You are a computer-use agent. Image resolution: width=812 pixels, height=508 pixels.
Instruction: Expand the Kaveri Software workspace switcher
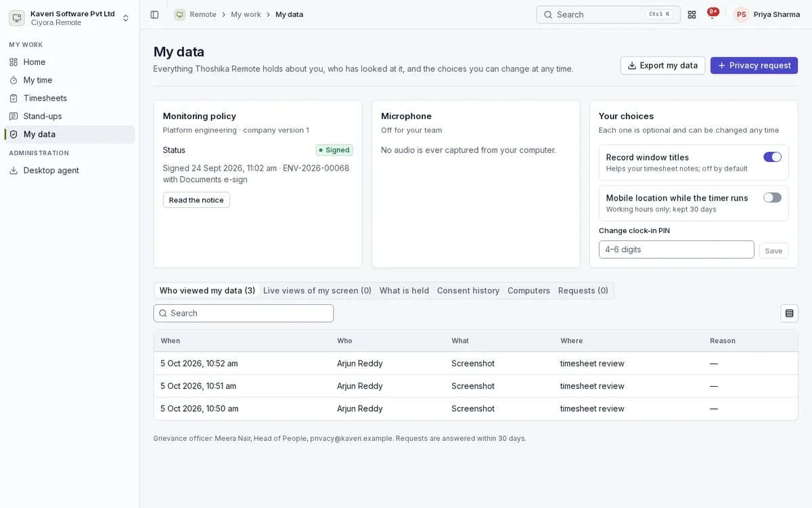point(126,18)
